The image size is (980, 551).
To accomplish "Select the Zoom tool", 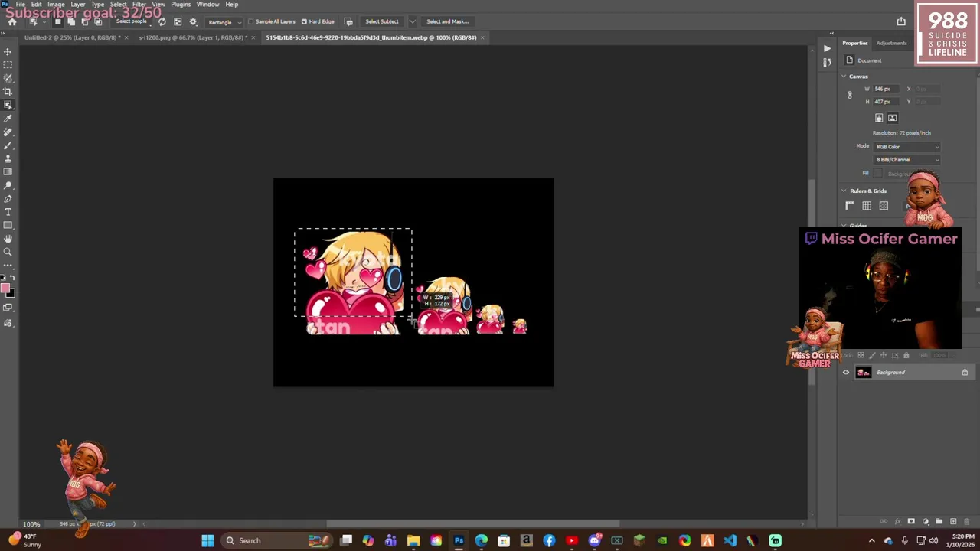I will click(x=8, y=252).
